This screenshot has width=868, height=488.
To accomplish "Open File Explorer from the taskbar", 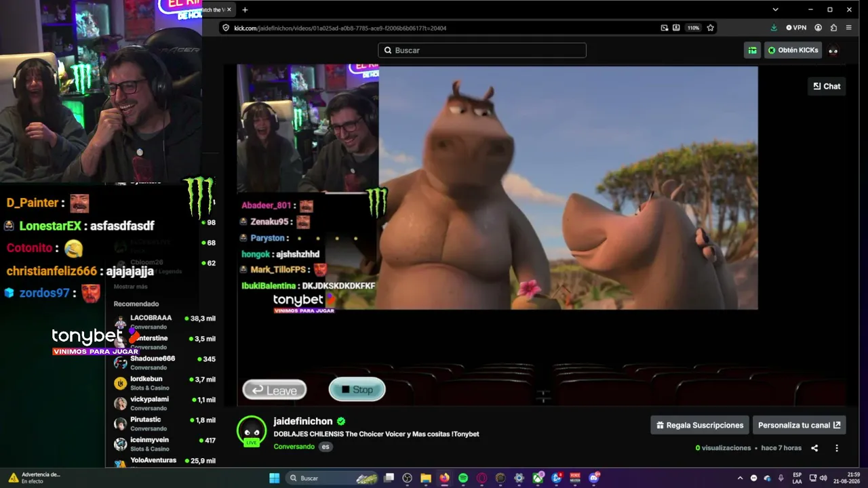I will pos(426,478).
